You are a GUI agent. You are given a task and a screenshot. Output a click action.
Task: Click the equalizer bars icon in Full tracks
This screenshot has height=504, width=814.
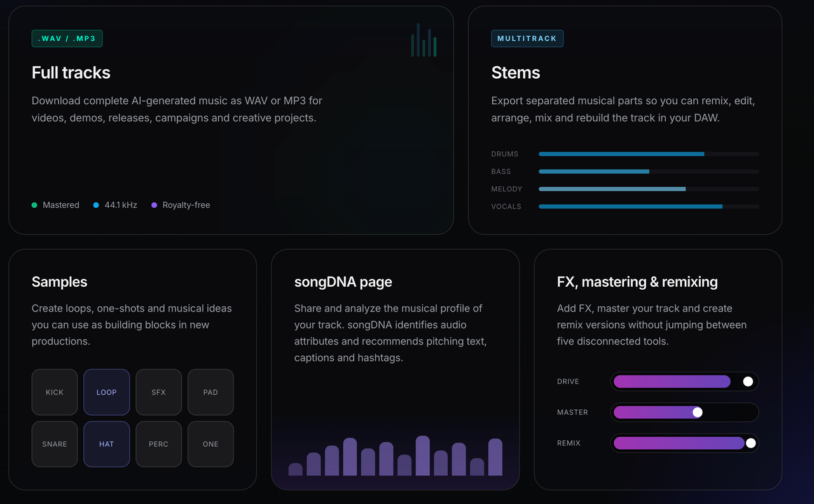(x=424, y=40)
